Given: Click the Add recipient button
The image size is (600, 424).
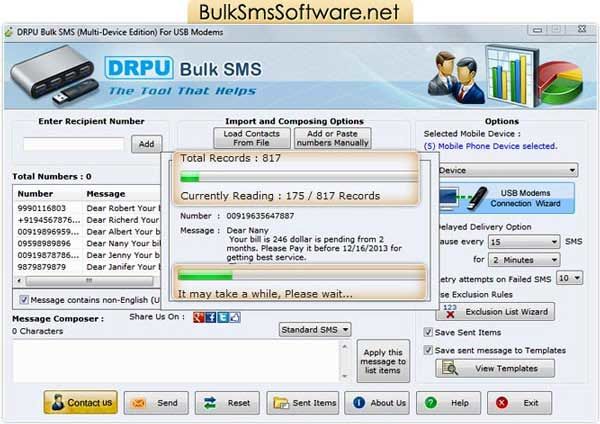Looking at the screenshot, I should tap(147, 144).
